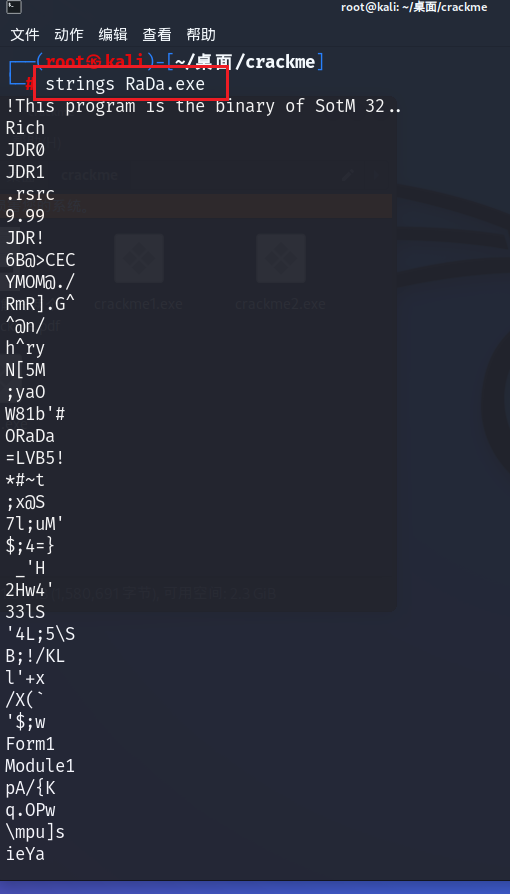Click the strings RaDa.exe command text

pos(125,84)
